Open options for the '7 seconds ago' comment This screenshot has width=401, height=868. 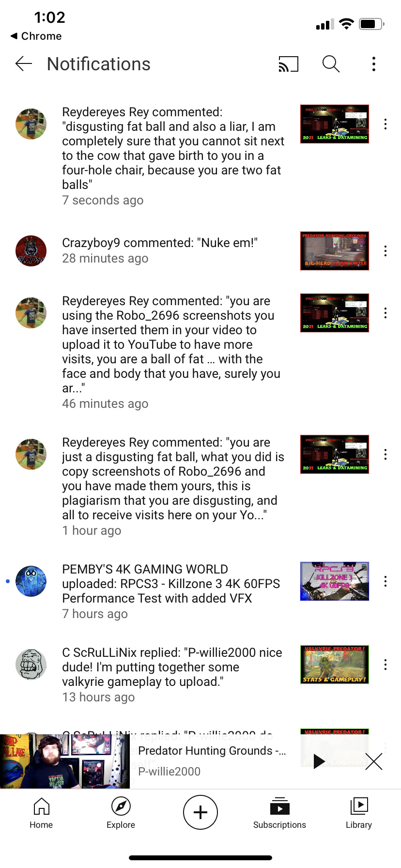tap(386, 124)
